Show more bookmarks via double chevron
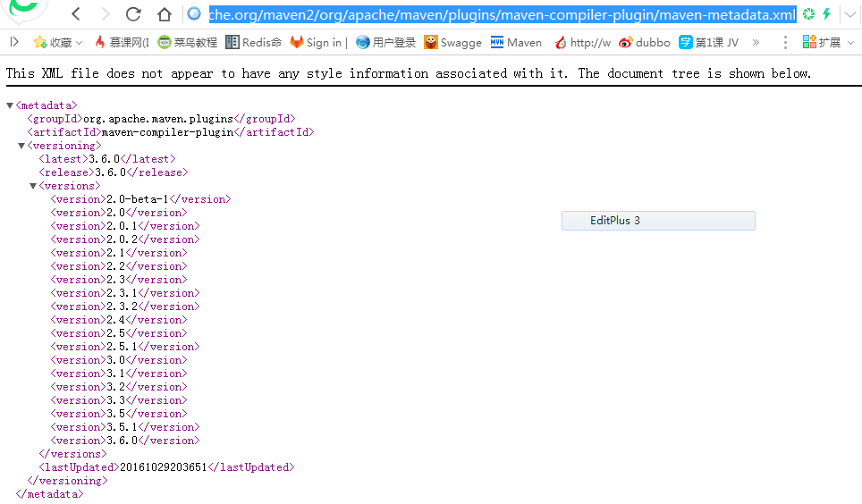 756,42
